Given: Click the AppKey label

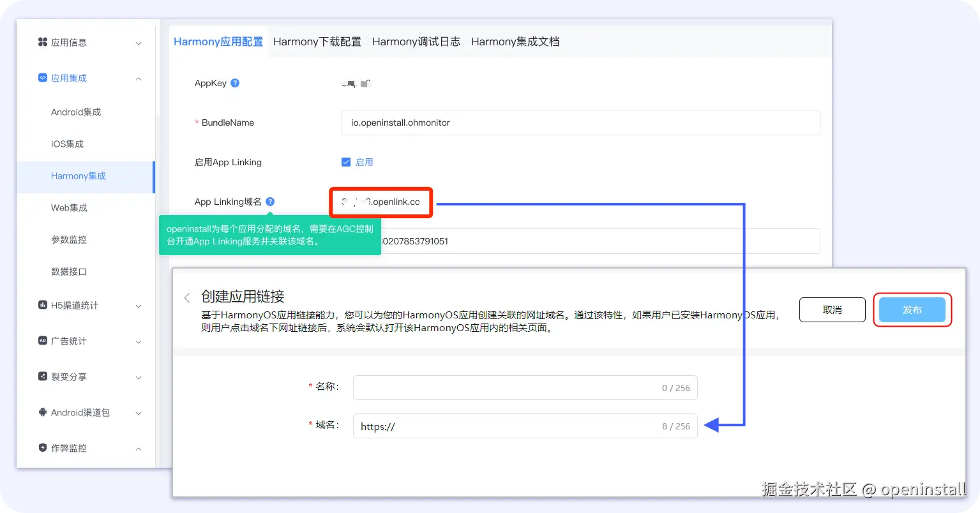Looking at the screenshot, I should (x=211, y=83).
